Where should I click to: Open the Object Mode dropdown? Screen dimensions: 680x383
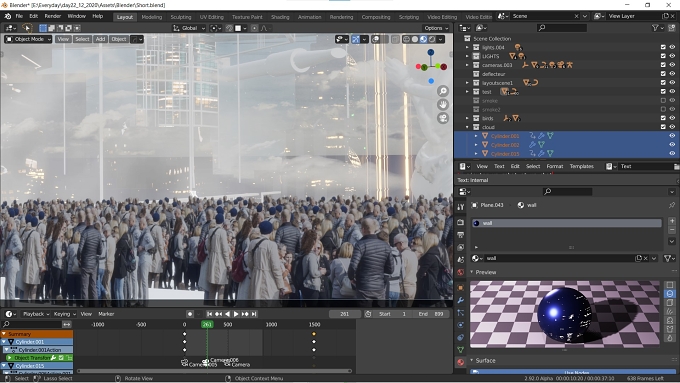pos(28,39)
